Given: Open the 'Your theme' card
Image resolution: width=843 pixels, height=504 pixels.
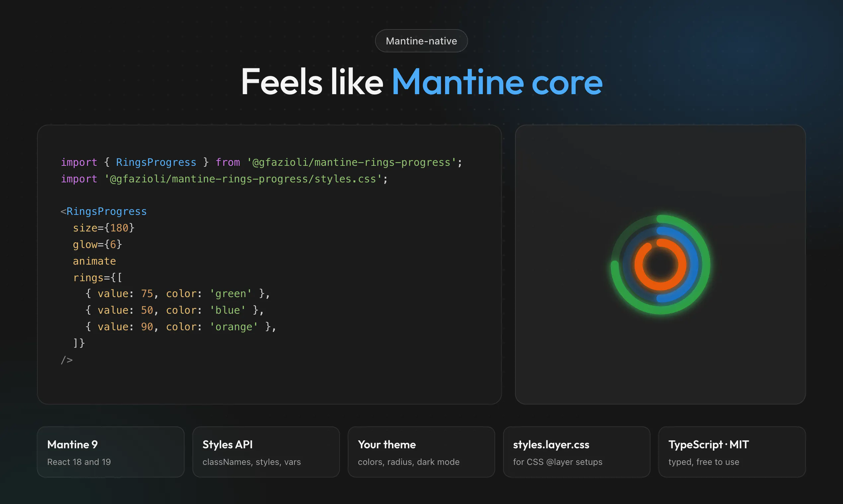Looking at the screenshot, I should click(421, 452).
